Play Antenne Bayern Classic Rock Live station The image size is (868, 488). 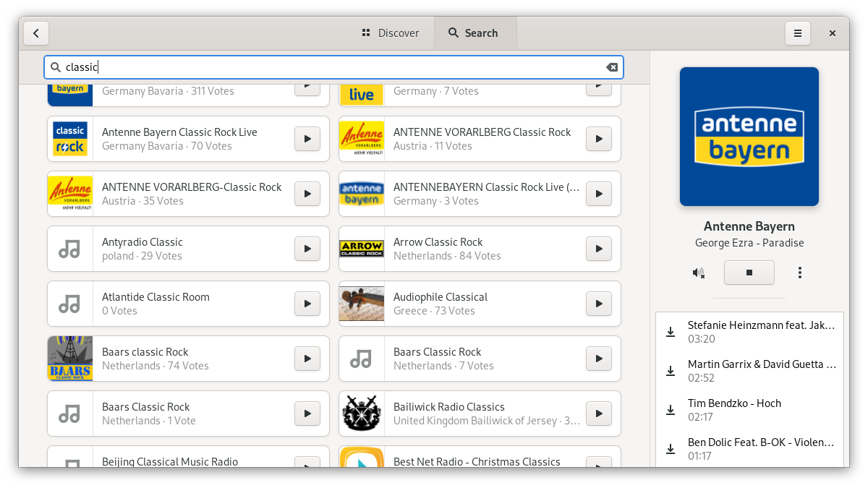(307, 139)
